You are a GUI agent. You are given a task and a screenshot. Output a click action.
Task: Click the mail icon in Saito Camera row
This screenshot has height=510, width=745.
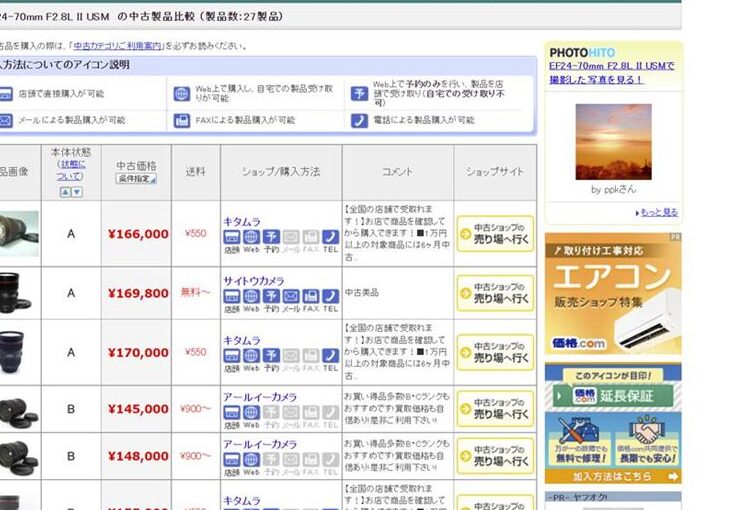[291, 297]
